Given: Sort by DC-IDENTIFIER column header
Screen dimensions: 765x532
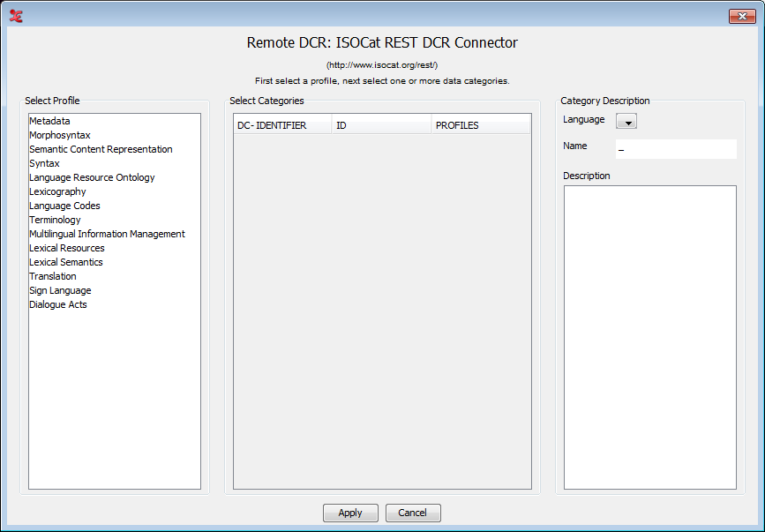Looking at the screenshot, I should point(283,125).
